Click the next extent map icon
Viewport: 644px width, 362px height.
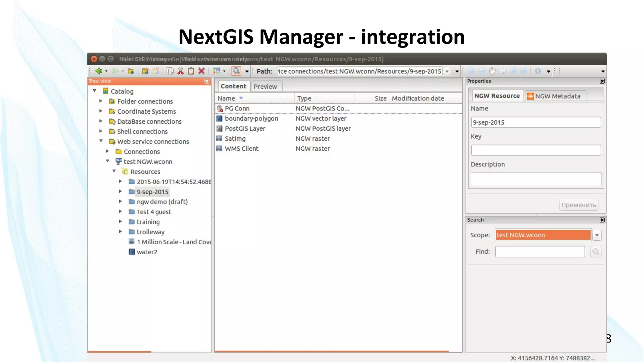coord(524,71)
